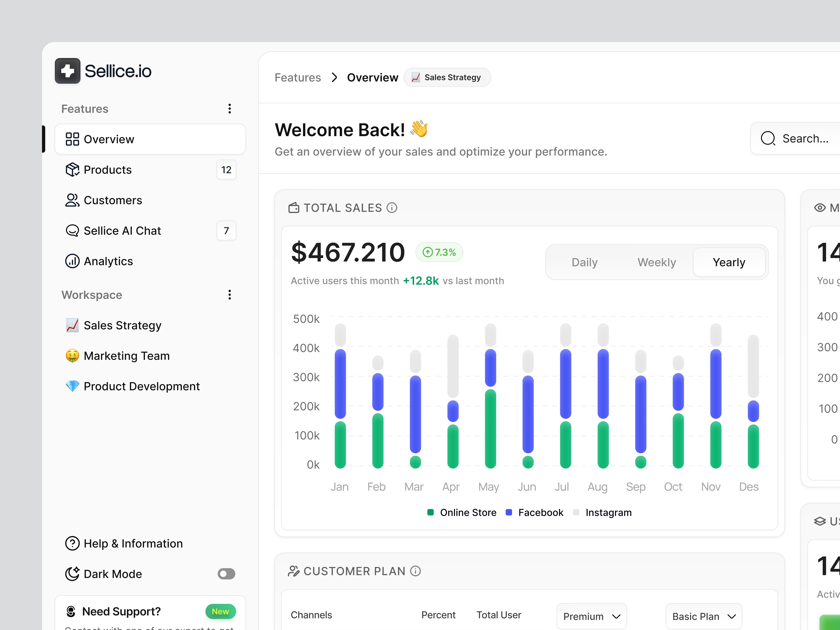Click the Features breadcrumb link
Screen dimensions: 840x630
(298, 78)
